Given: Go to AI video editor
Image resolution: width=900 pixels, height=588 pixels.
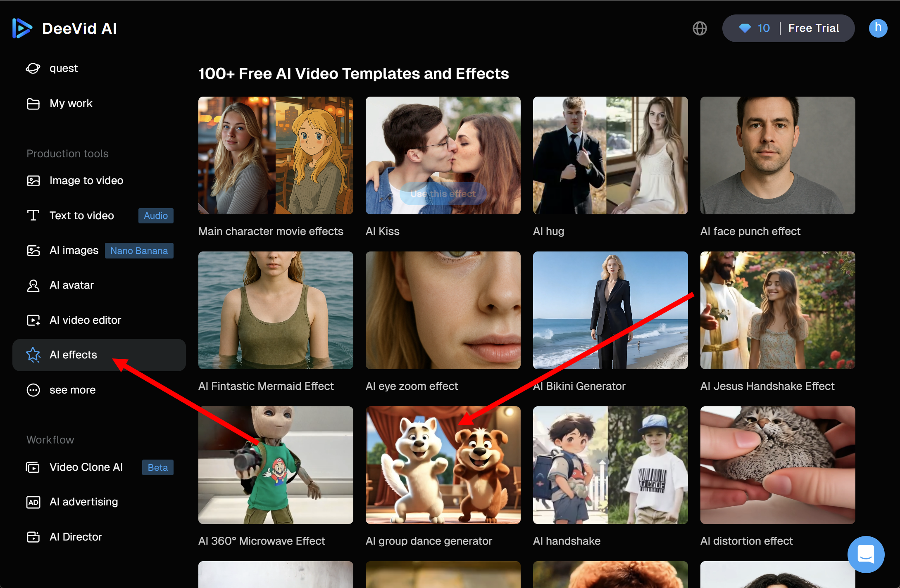Looking at the screenshot, I should (x=85, y=320).
